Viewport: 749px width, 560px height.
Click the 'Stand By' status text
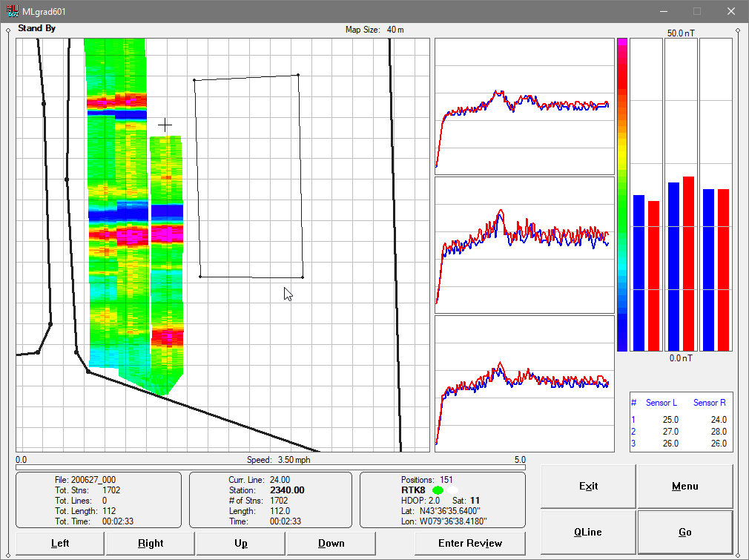point(37,28)
